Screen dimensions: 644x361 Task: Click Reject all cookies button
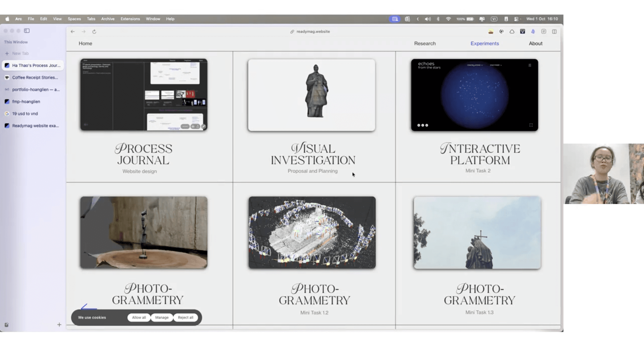click(185, 318)
